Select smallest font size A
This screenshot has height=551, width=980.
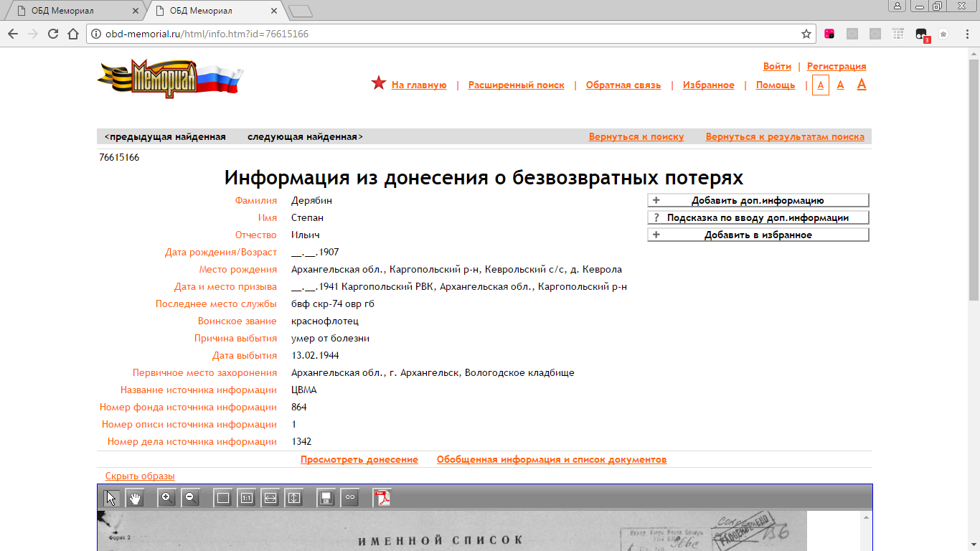[821, 85]
